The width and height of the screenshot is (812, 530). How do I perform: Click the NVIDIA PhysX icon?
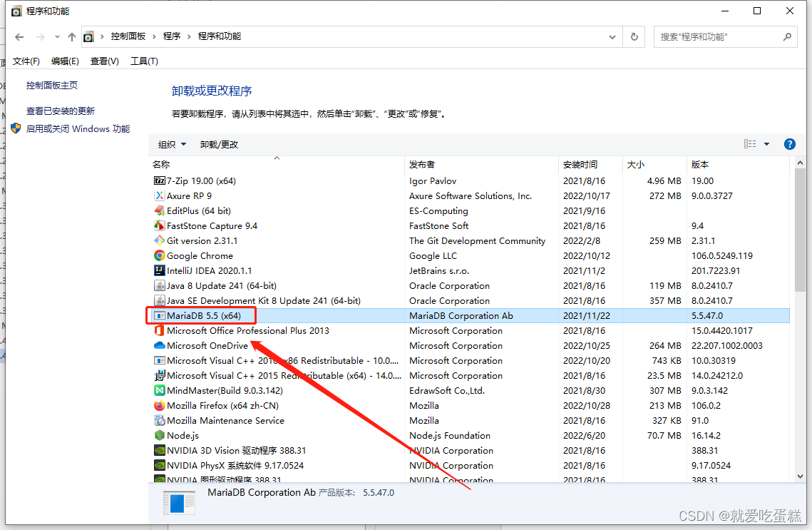coord(160,466)
